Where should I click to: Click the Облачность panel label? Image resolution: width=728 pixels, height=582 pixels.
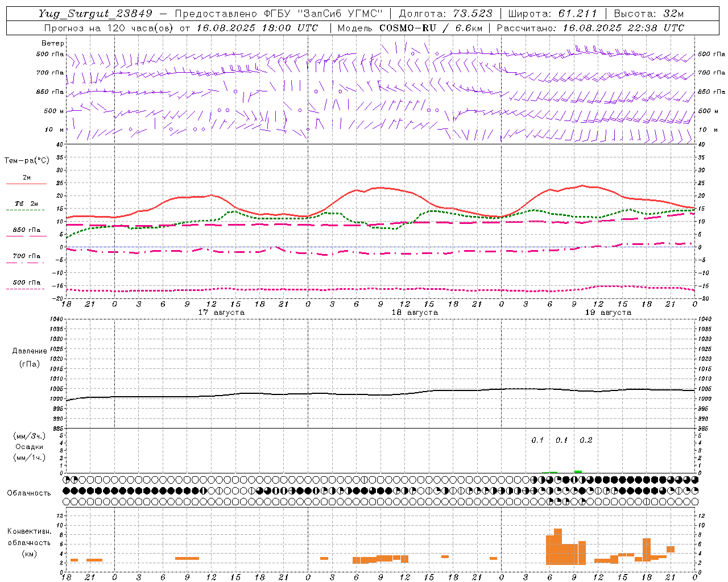29,493
